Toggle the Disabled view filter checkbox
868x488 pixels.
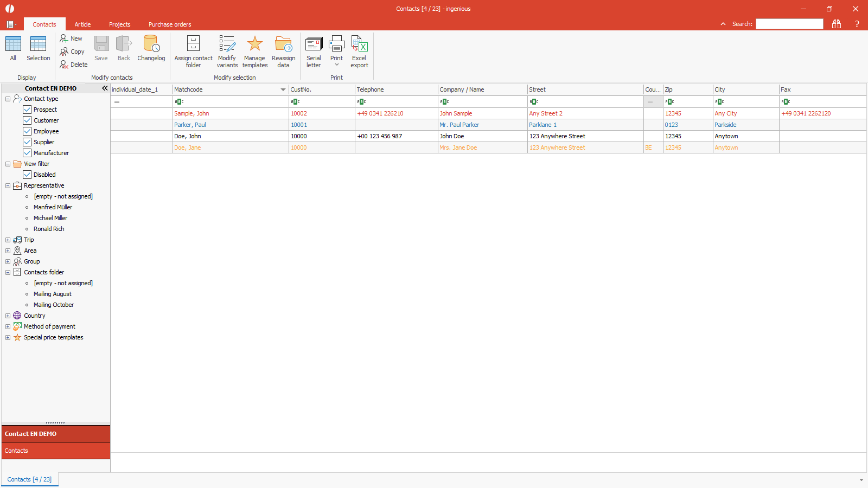tap(27, 175)
